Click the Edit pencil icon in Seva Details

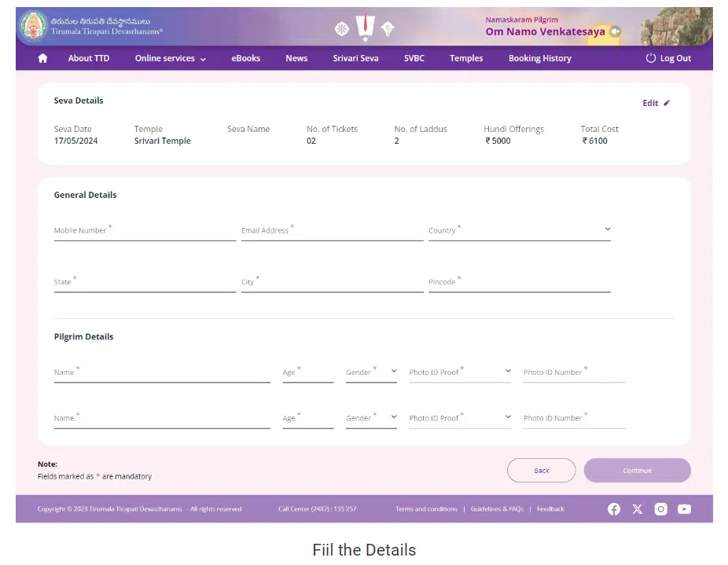[667, 103]
